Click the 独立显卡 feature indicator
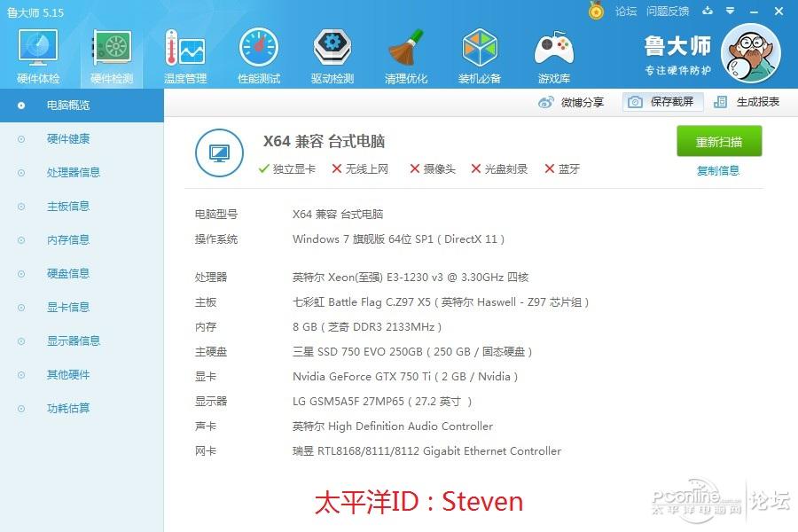Image resolution: width=798 pixels, height=532 pixels. point(287,169)
